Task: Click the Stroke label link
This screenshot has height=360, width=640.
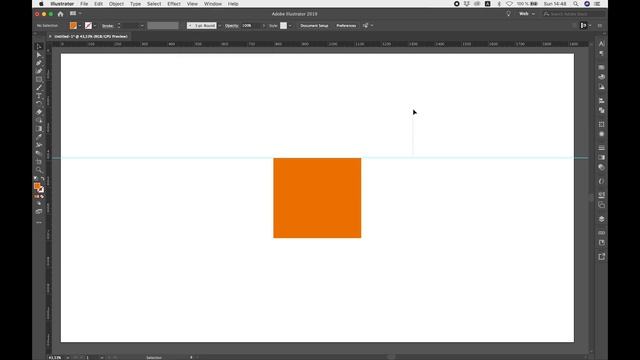Action: (x=108, y=26)
